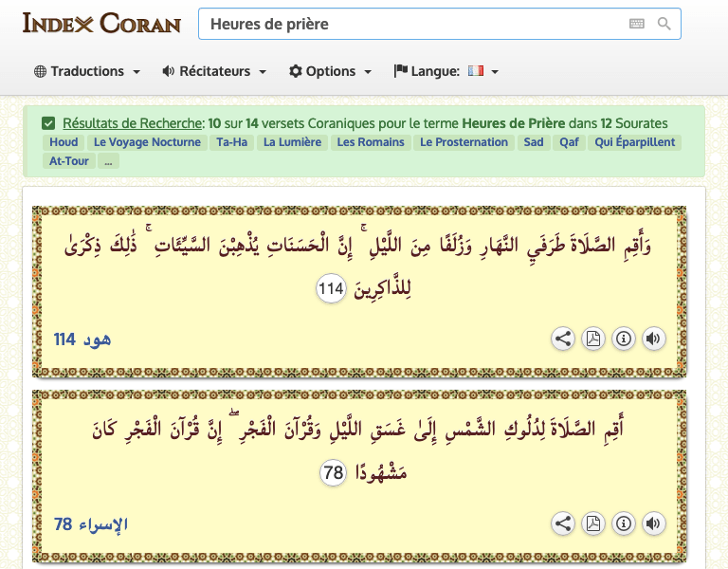Export verse Al-Isra 78 as PDF
The width and height of the screenshot is (728, 569).
click(593, 523)
